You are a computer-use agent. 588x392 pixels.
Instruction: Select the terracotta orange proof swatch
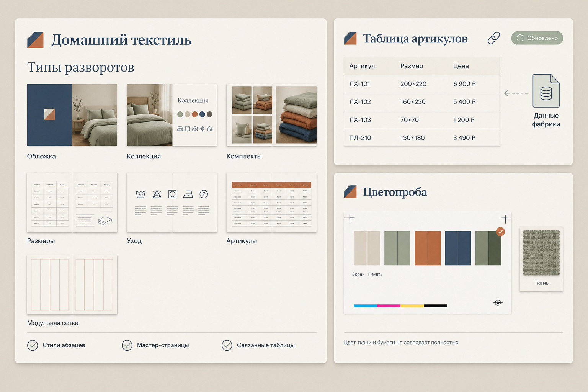tap(428, 248)
